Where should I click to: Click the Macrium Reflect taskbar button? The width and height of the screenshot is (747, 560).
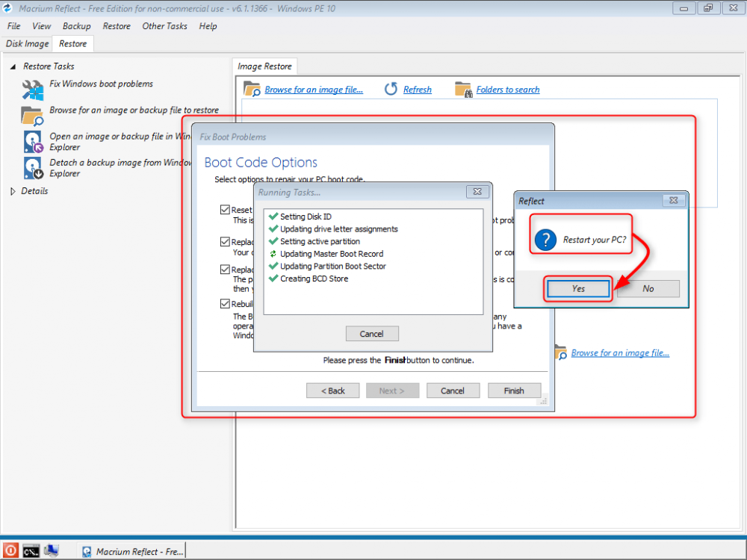[x=132, y=552]
